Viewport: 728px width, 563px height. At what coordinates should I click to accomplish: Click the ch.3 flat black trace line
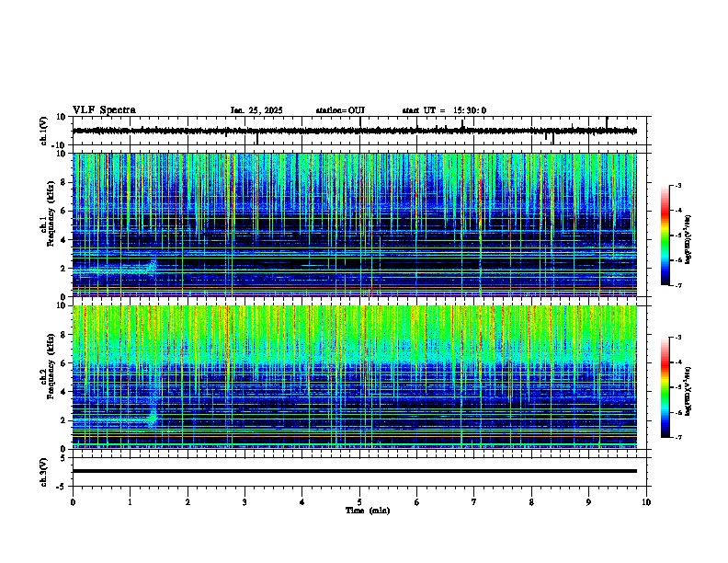pyautogui.click(x=355, y=471)
